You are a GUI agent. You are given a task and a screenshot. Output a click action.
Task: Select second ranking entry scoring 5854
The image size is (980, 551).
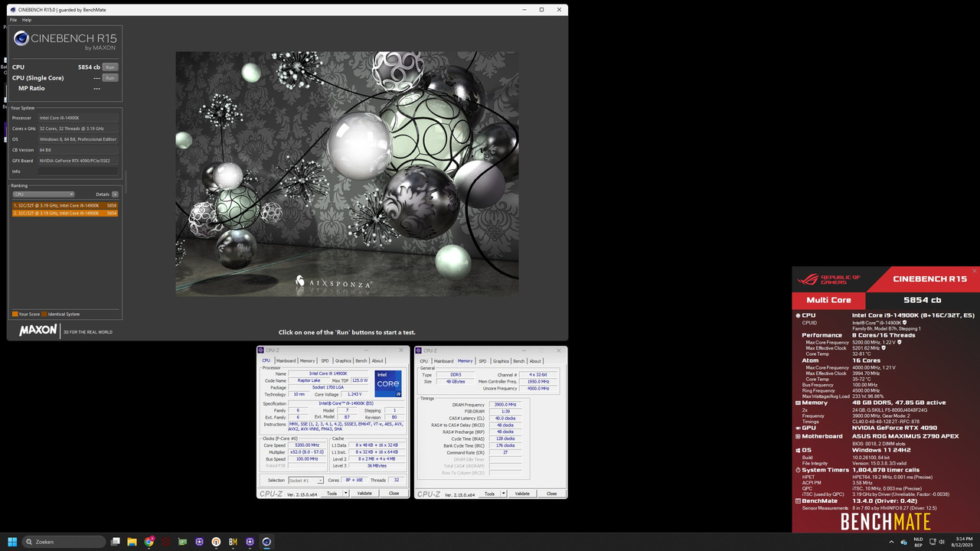65,213
